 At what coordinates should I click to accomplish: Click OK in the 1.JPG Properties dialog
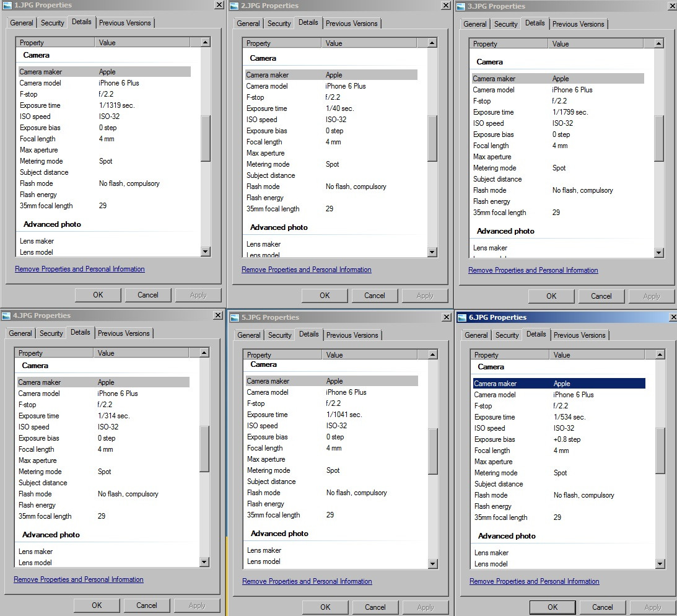[x=98, y=295]
